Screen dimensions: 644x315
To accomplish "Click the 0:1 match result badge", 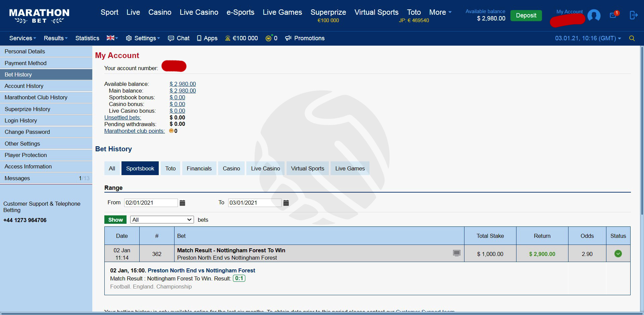I will click(x=239, y=278).
